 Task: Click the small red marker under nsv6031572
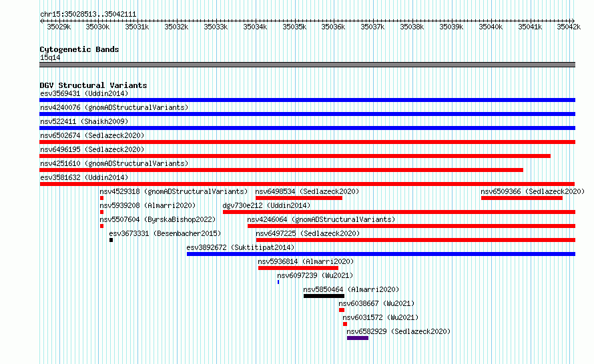point(345,324)
